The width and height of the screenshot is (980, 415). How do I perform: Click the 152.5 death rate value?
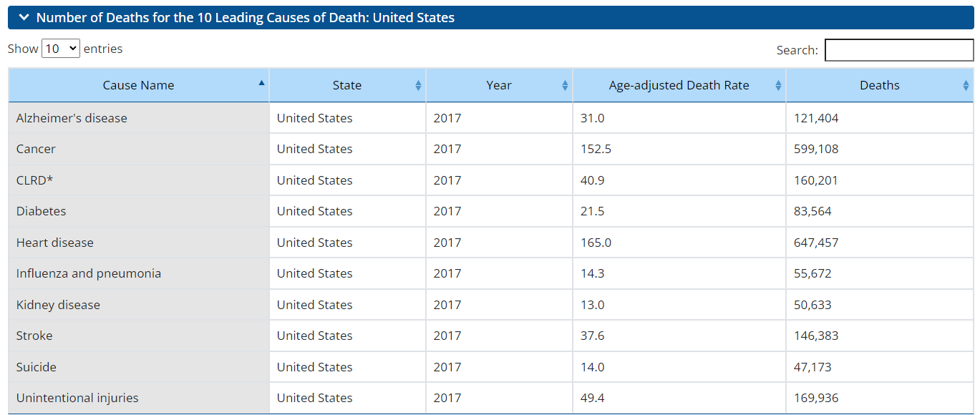click(596, 149)
